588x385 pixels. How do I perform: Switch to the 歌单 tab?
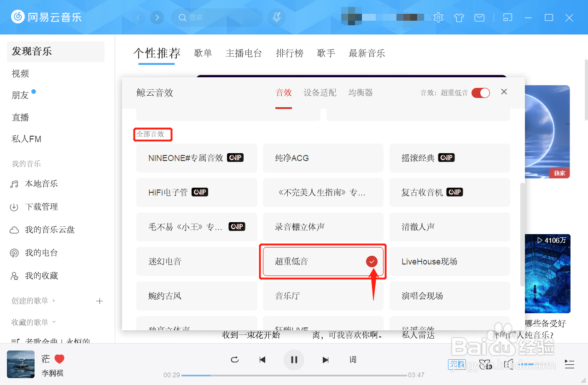pos(203,53)
